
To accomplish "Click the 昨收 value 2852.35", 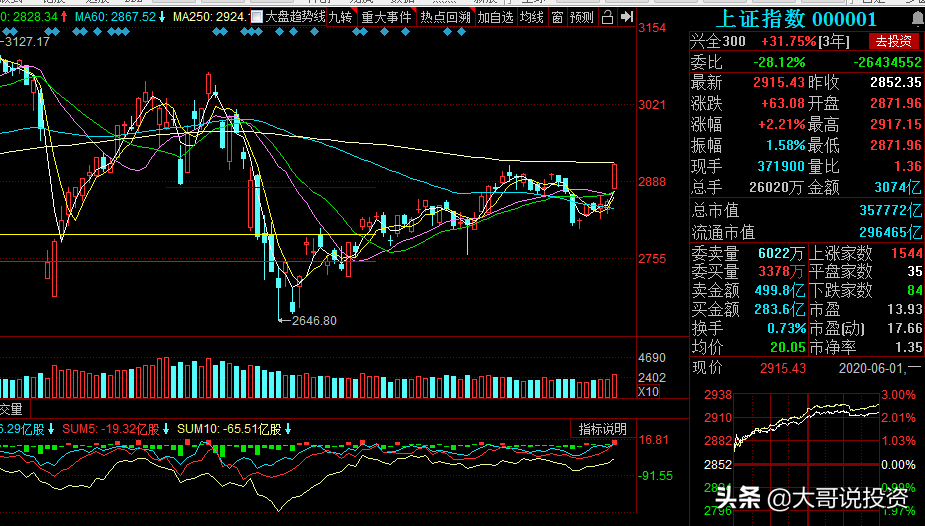I will [x=896, y=83].
